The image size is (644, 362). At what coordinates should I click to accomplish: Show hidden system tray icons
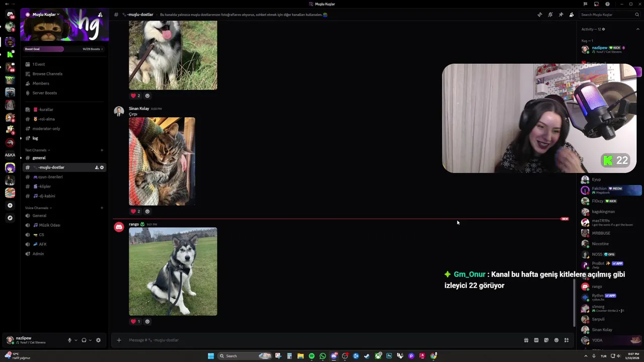click(x=586, y=356)
